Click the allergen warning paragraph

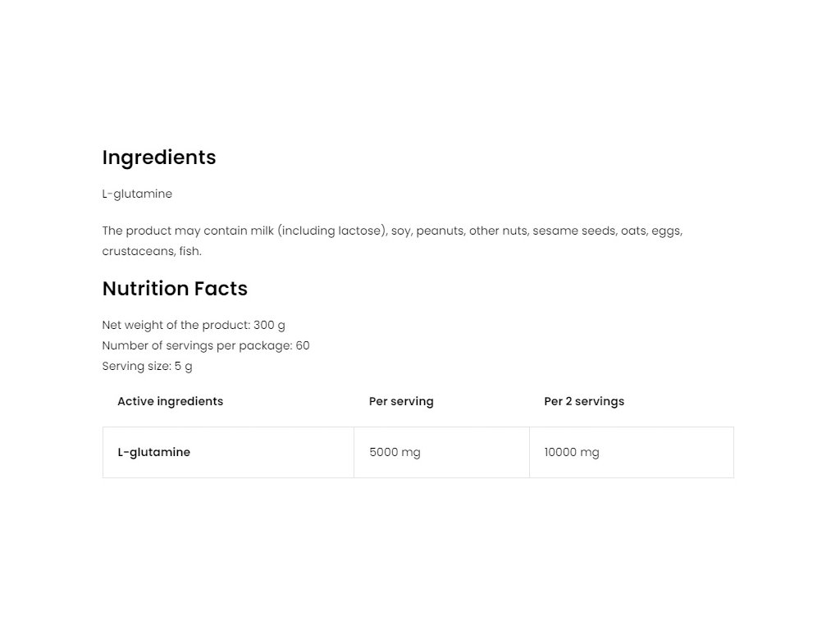392,241
